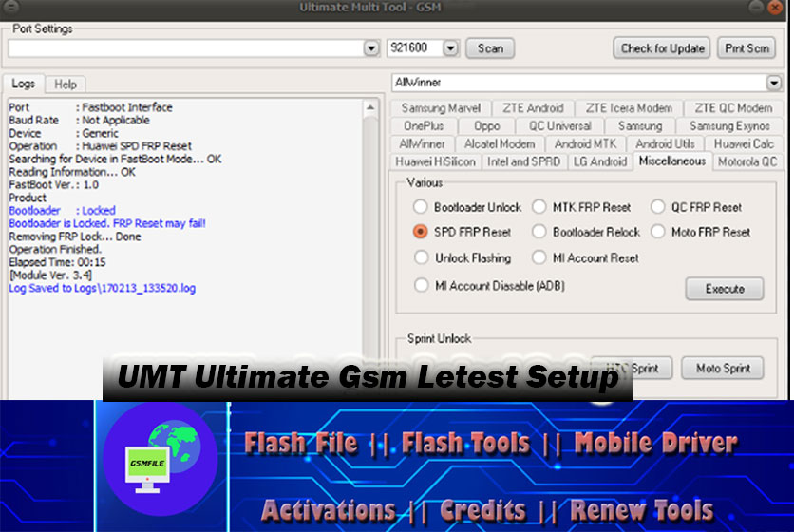Image resolution: width=794 pixels, height=532 pixels.
Task: Open the port selection dropdown
Action: point(371,48)
